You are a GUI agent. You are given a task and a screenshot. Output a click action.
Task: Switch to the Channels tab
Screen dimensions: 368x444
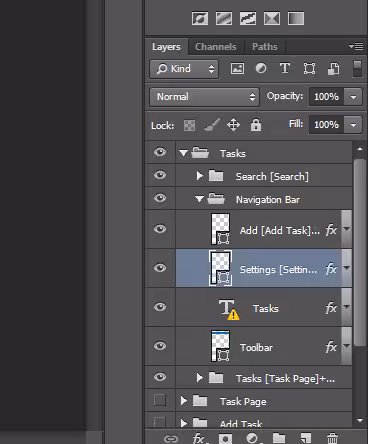216,47
